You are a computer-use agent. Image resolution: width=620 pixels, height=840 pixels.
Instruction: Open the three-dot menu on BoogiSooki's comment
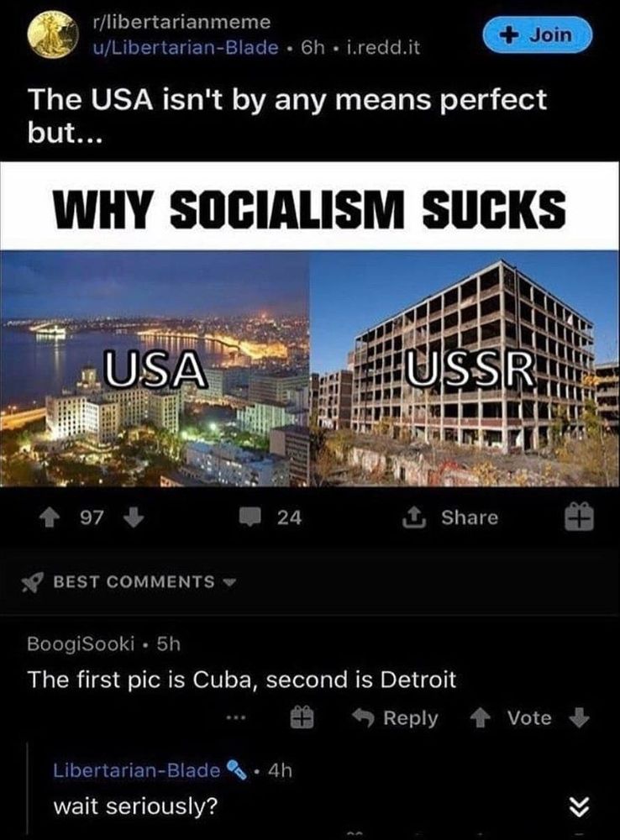click(x=239, y=718)
